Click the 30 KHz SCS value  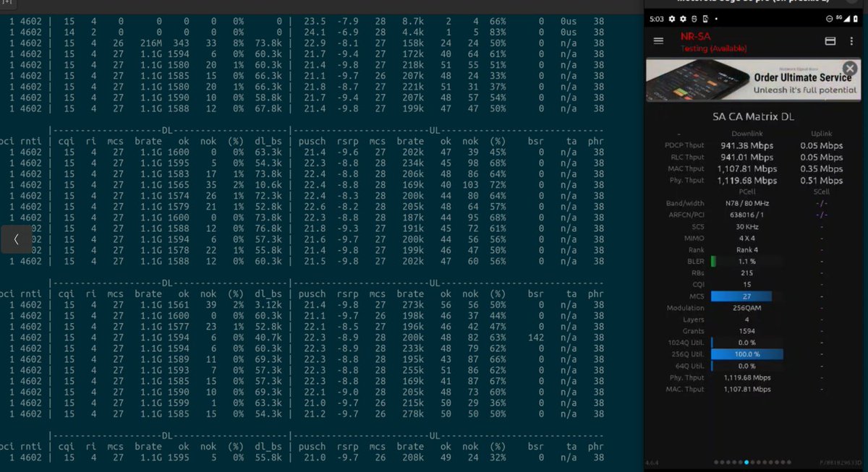click(747, 226)
